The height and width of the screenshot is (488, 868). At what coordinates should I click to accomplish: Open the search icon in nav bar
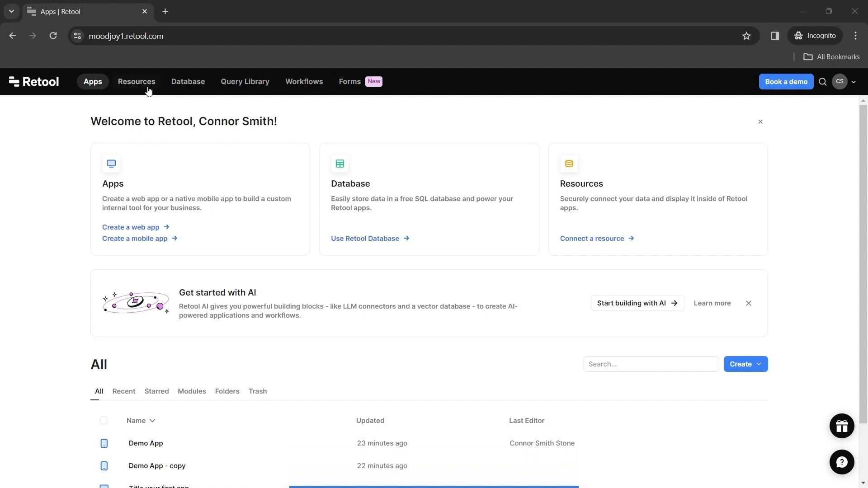pos(823,82)
